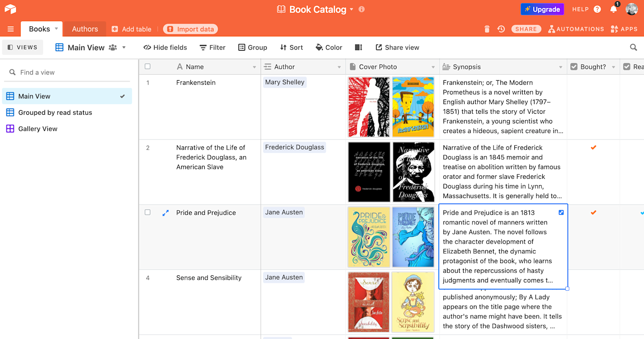Select the Frankenstein synopsis cell

click(x=503, y=107)
